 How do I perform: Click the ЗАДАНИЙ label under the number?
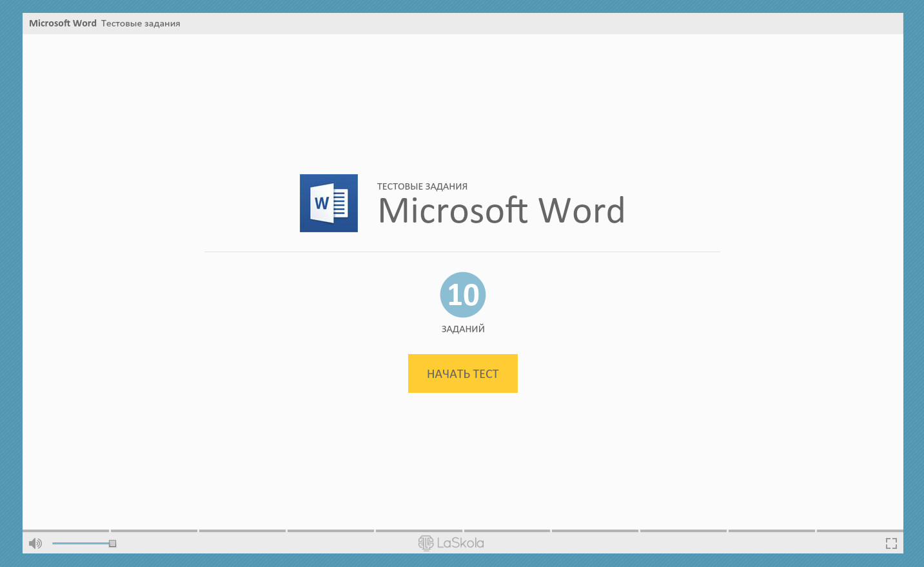(462, 329)
